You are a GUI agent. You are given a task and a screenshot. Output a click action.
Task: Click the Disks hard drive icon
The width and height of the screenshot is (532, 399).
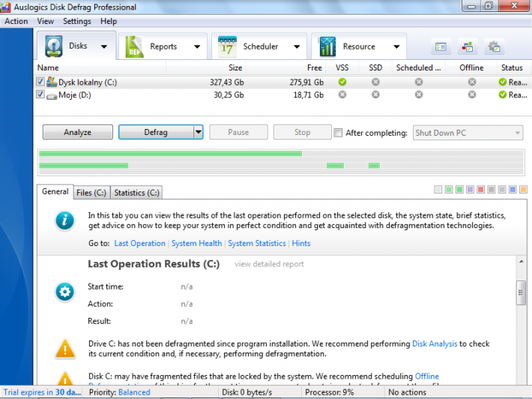tap(54, 46)
